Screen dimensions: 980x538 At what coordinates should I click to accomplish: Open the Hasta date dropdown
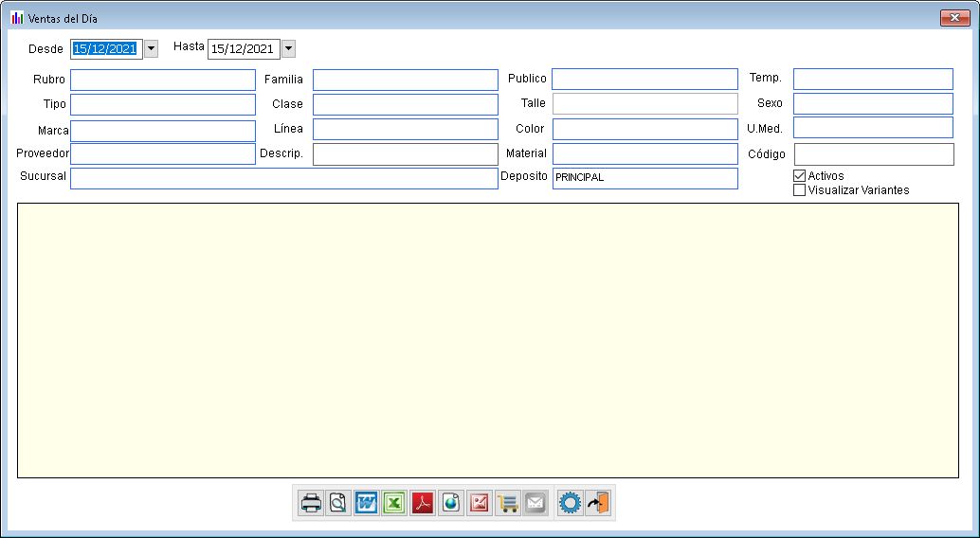(x=288, y=49)
